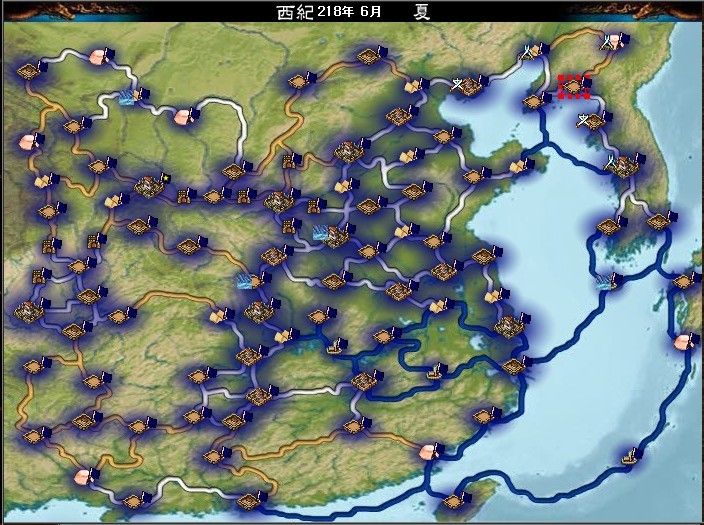704x525 pixels.
Task: Select the city in the far southwest corner
Action: [32, 436]
